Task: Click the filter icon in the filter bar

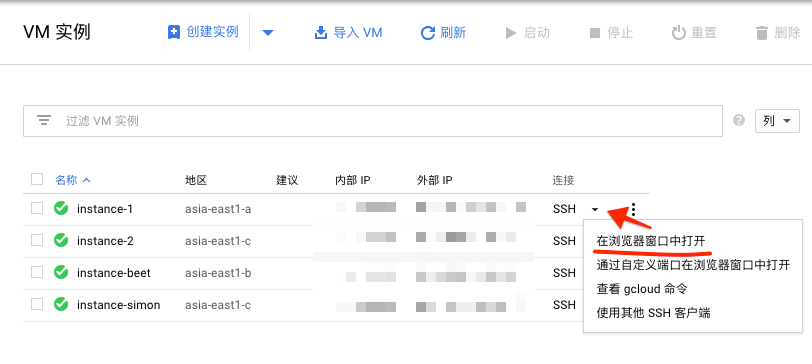Action: 44,121
